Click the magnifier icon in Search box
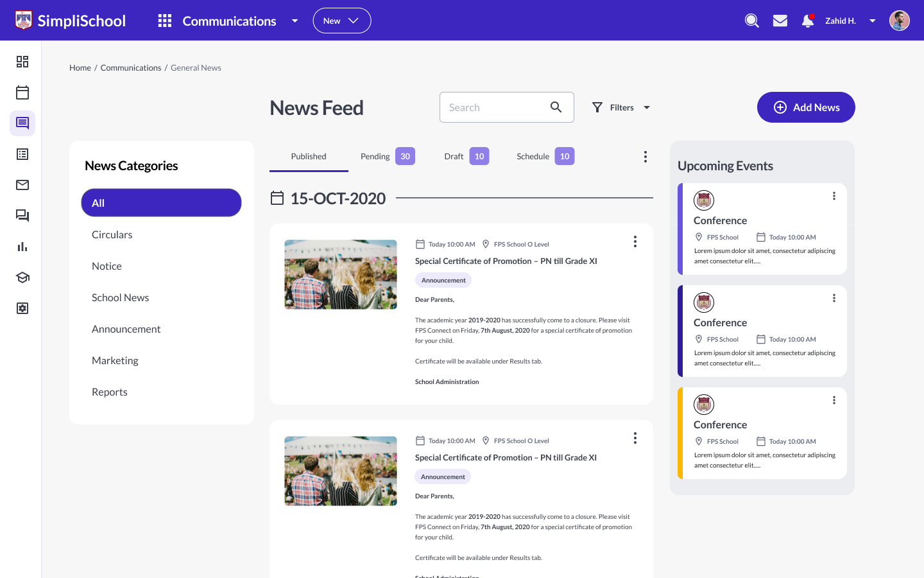Screen dimensions: 924x578 556,107
